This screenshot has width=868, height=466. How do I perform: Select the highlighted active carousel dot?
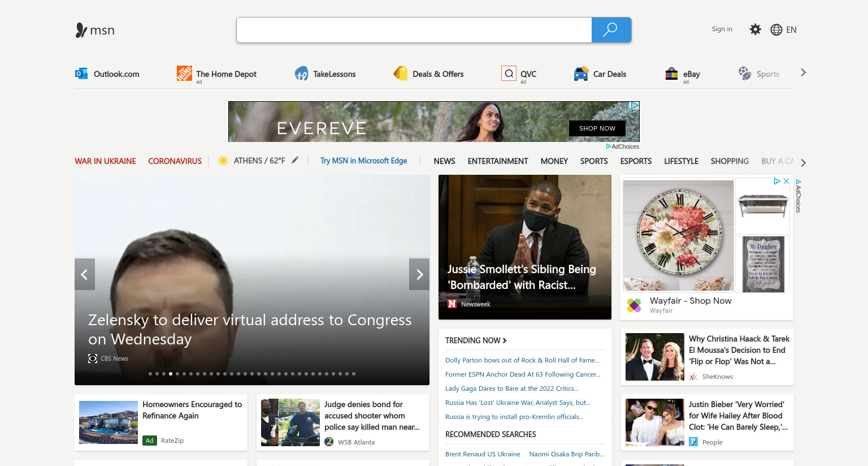tap(171, 374)
